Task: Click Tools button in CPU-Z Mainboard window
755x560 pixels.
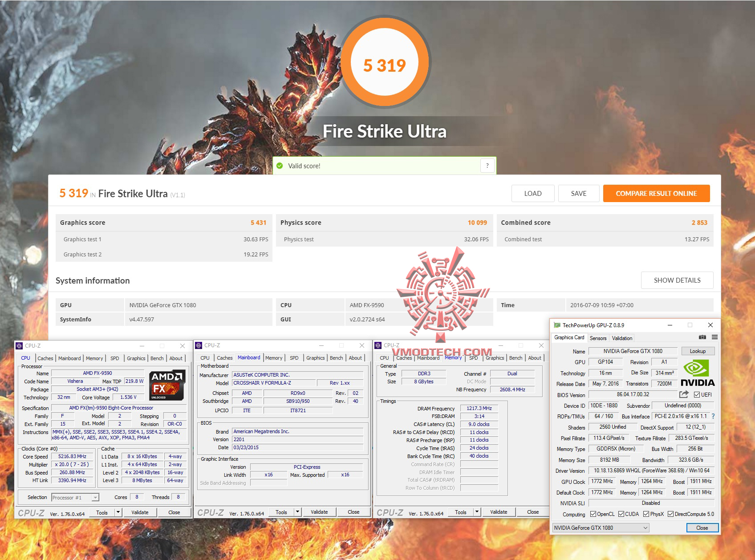Action: click(281, 512)
